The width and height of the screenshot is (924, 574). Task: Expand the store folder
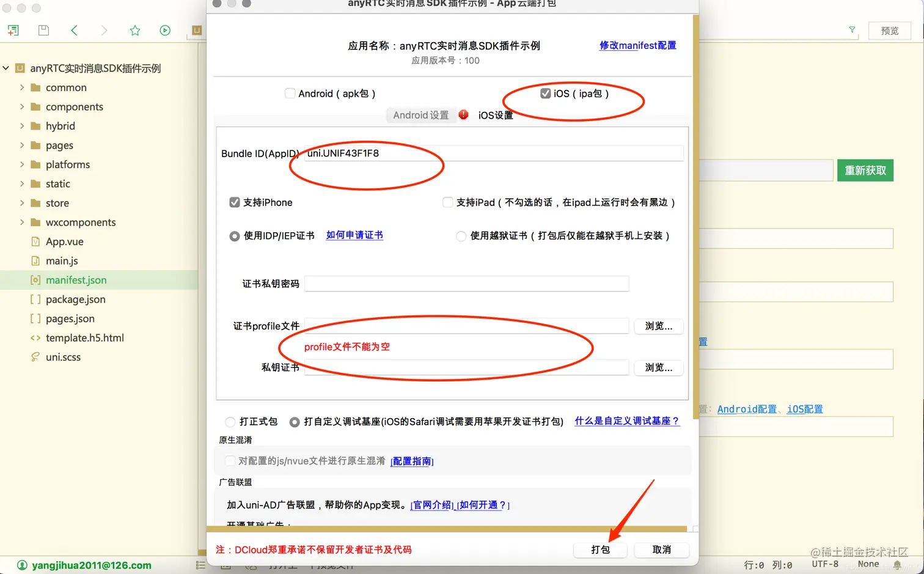pos(22,203)
